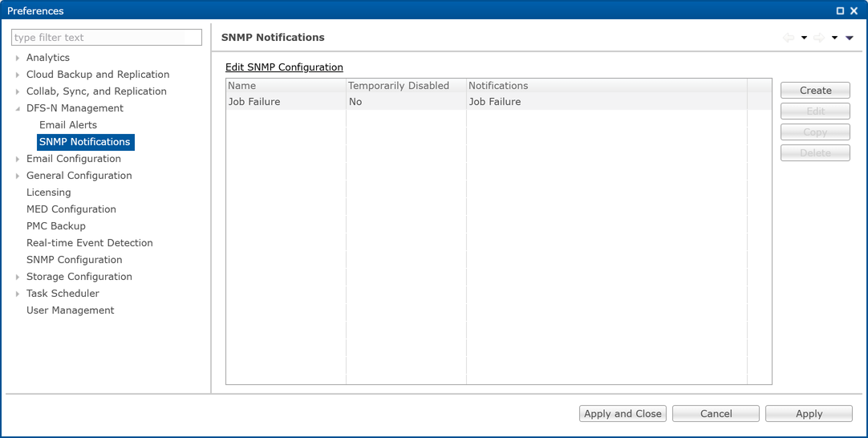This screenshot has height=438, width=868.
Task: Collapse the DFS-N Management node
Action: tap(18, 108)
